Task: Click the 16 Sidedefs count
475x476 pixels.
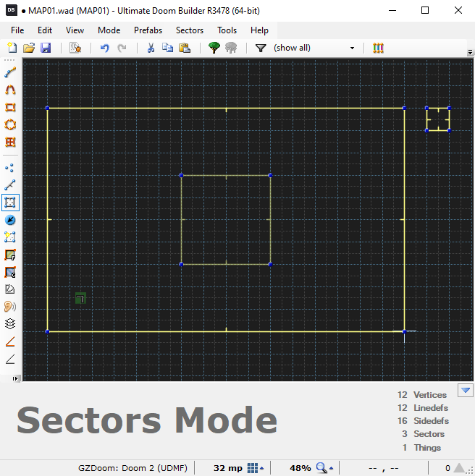Action: 423,421
